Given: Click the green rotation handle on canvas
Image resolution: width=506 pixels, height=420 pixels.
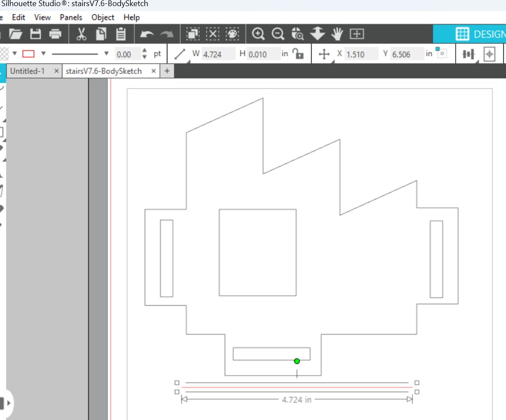Looking at the screenshot, I should [x=297, y=361].
